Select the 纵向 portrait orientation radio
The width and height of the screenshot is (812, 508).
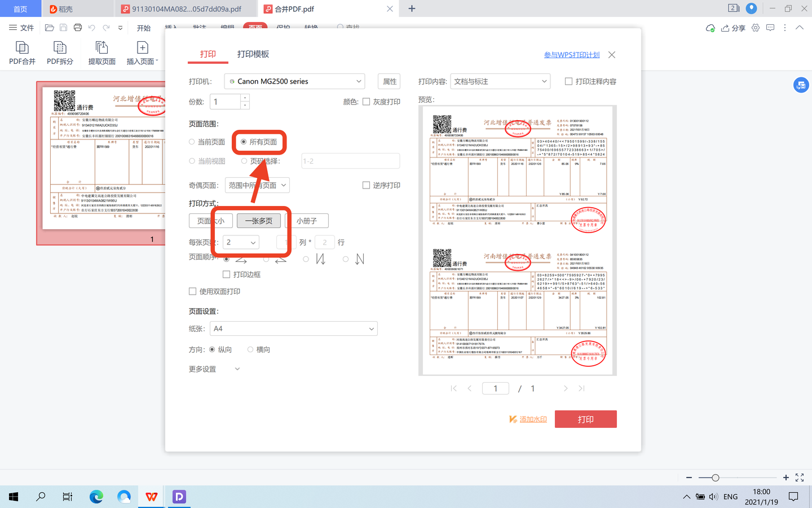(212, 349)
